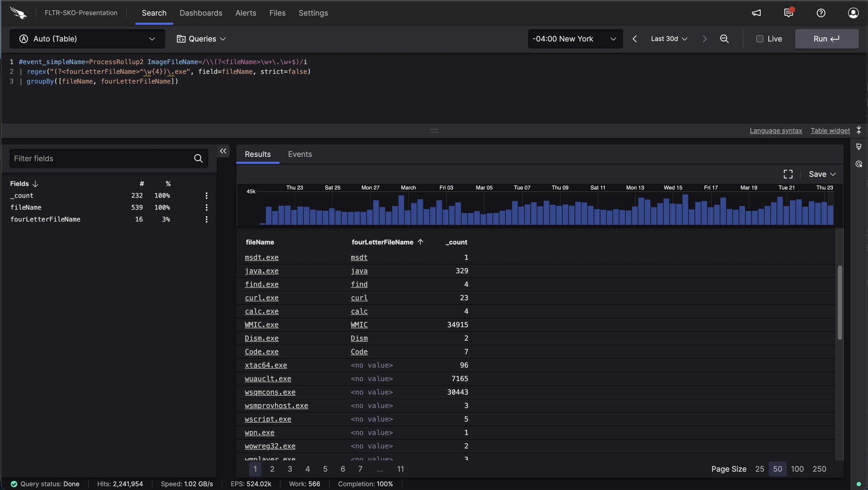Collapse the fields panel with double chevron
The image size is (868, 490).
coord(223,151)
